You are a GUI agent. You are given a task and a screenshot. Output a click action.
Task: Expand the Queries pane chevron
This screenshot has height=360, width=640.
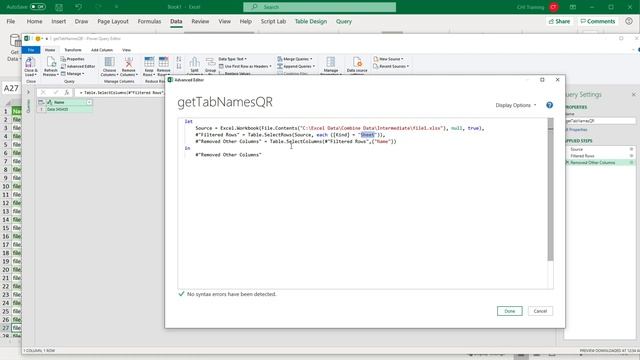coord(28,93)
